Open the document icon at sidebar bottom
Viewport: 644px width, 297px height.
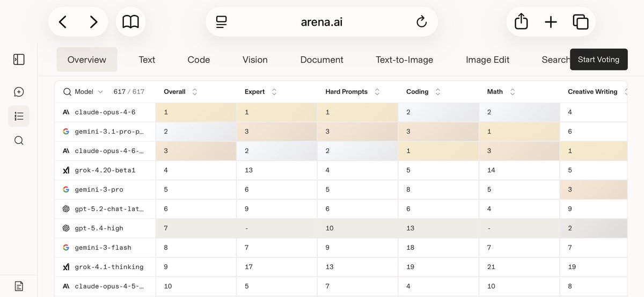pos(19,286)
